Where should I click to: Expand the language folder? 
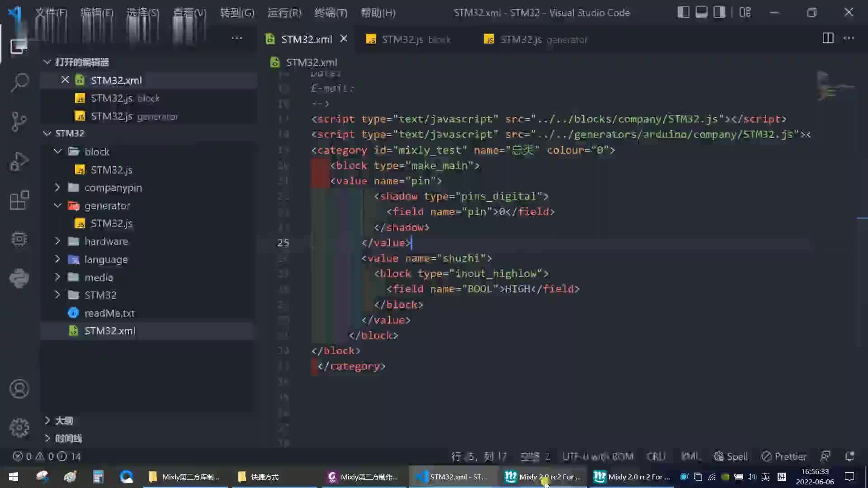(57, 259)
